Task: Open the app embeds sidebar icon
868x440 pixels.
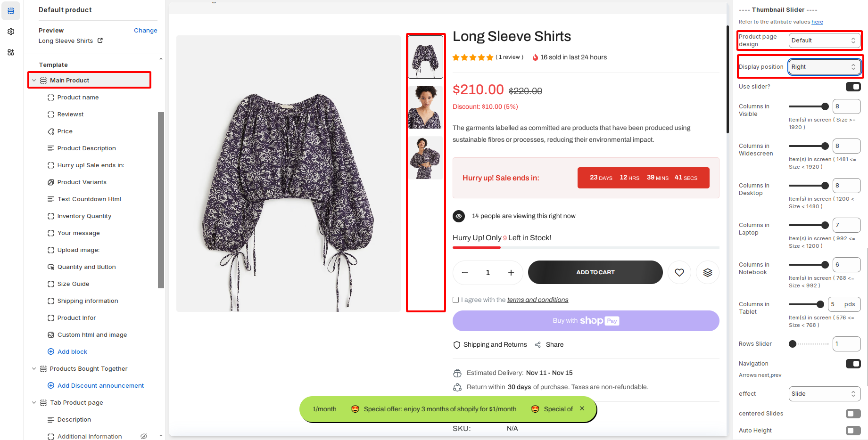Action: 11,52
